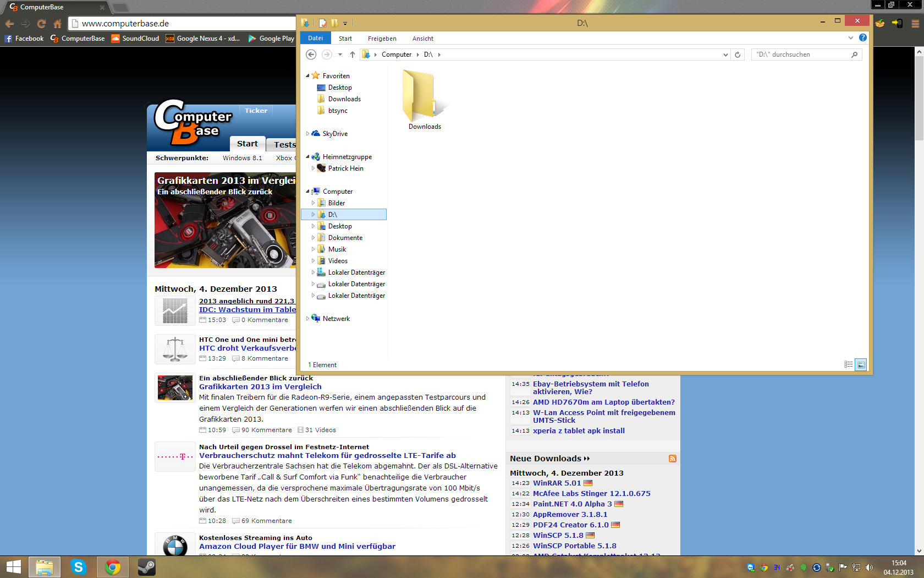Screen dimensions: 924x578
Task: Open the Ansicht ribbon tab
Action: click(423, 39)
